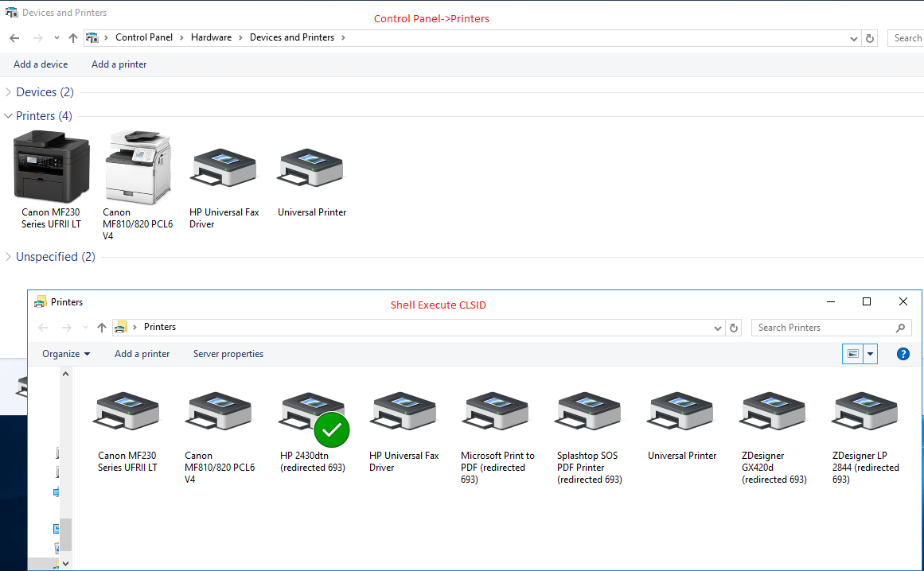Expand the Unspecified (2) group
The height and width of the screenshot is (571, 924).
click(8, 257)
